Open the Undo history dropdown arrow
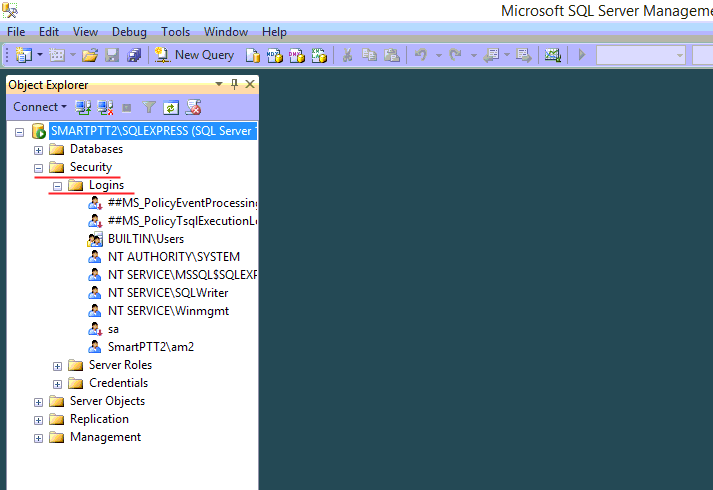This screenshot has height=490, width=713. click(x=439, y=55)
